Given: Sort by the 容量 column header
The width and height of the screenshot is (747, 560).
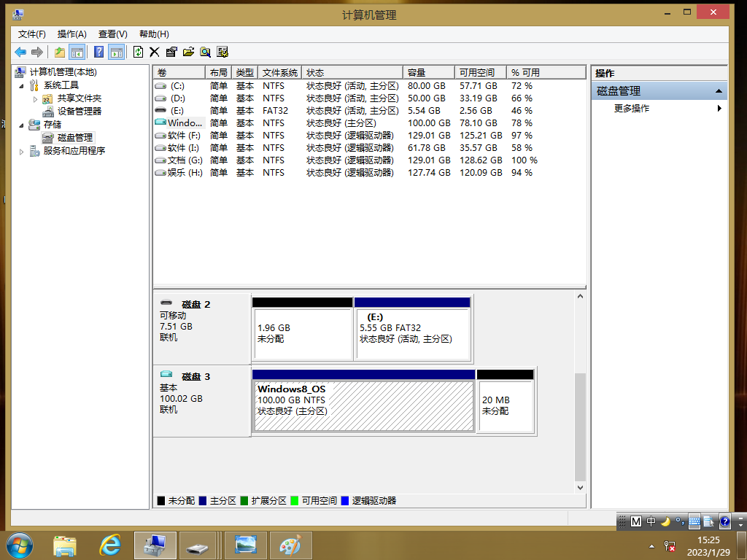Looking at the screenshot, I should (x=429, y=72).
